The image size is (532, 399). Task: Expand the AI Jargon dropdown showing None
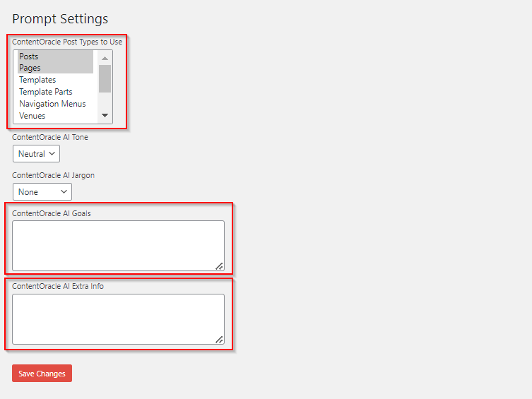point(42,191)
